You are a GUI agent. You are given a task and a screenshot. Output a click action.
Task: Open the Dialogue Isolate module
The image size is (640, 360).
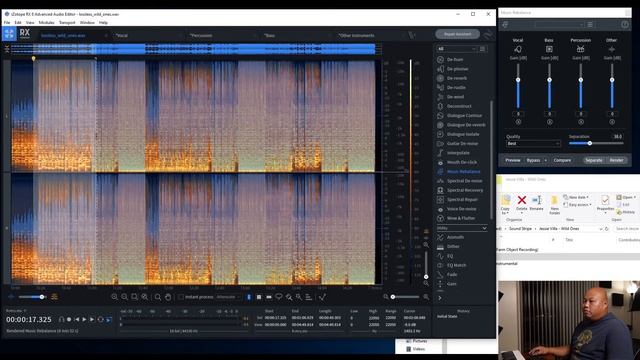click(463, 134)
